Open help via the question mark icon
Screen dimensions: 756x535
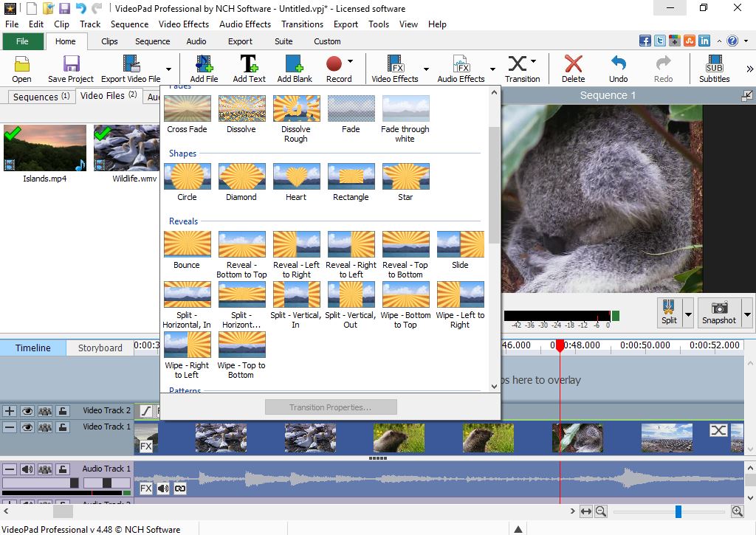(x=732, y=41)
